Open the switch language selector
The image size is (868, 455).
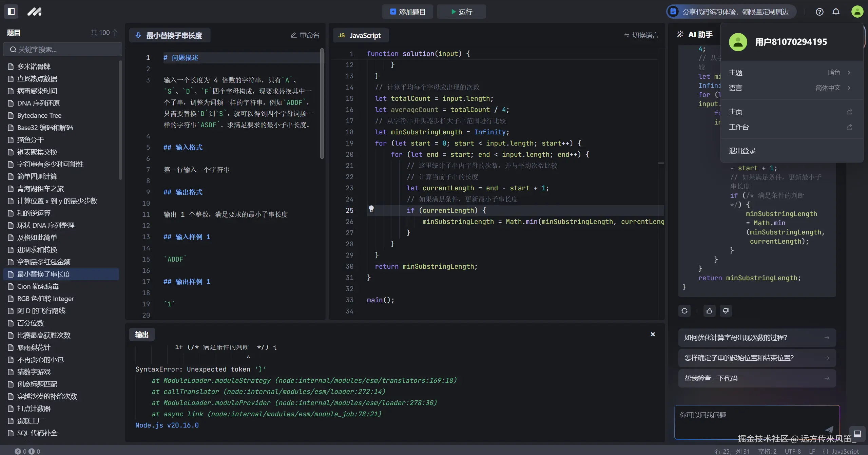click(641, 35)
